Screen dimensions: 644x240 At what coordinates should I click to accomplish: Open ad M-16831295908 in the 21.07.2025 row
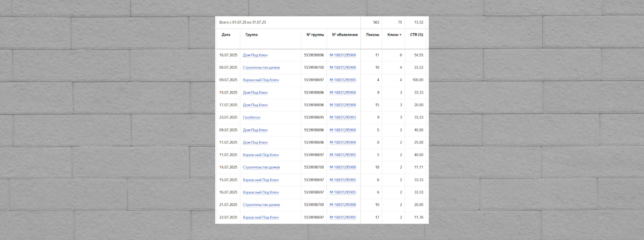[342, 205]
